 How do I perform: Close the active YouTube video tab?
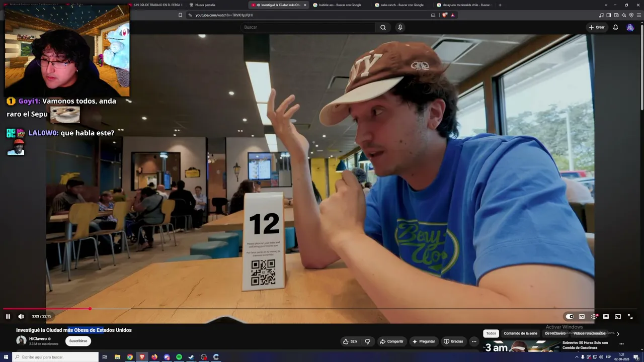305,5
